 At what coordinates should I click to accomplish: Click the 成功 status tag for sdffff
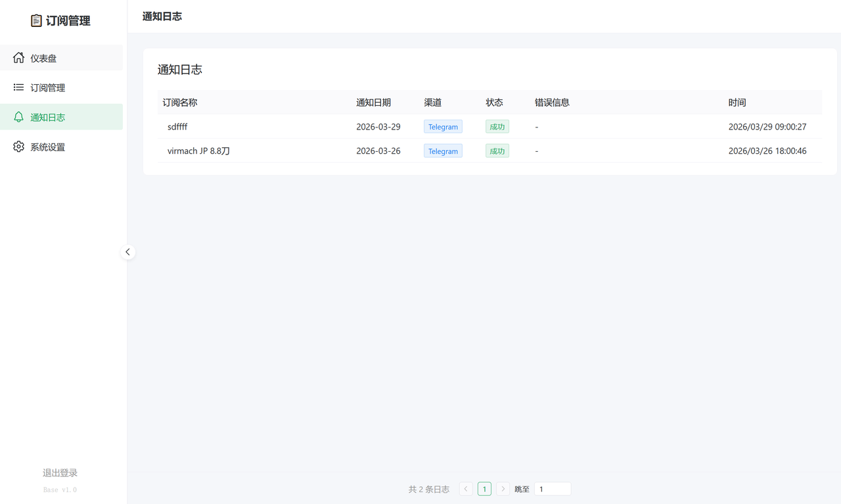point(497,127)
